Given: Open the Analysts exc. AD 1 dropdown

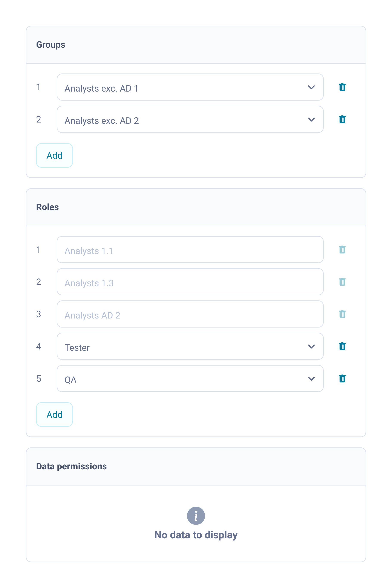Looking at the screenshot, I should [190, 87].
